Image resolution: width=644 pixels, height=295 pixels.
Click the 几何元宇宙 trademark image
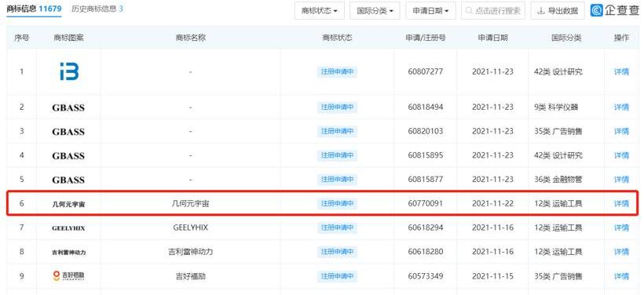[x=68, y=204]
